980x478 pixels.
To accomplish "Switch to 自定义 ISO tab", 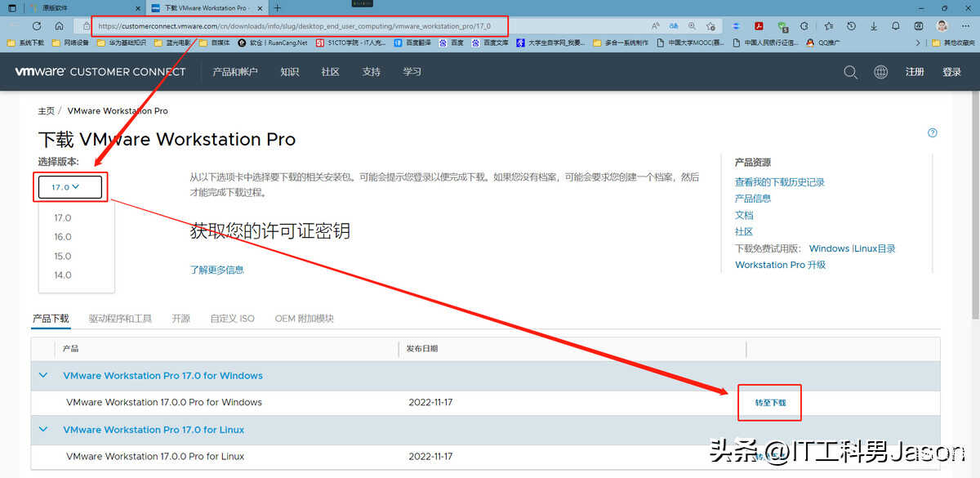I will 232,319.
